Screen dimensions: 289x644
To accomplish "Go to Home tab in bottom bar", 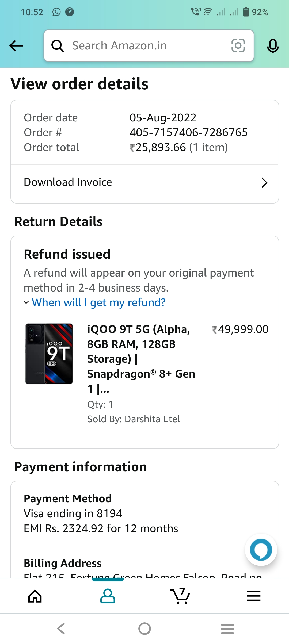I will 35,596.
